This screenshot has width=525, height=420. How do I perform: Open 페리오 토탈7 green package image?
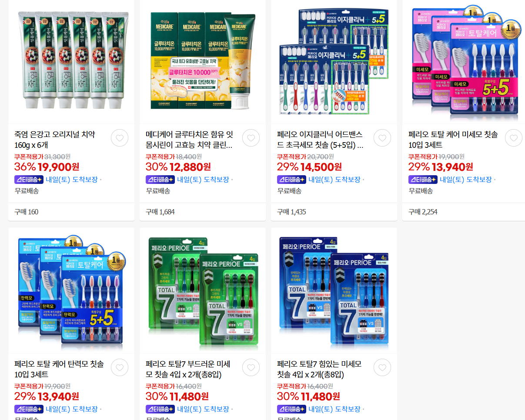click(x=203, y=290)
